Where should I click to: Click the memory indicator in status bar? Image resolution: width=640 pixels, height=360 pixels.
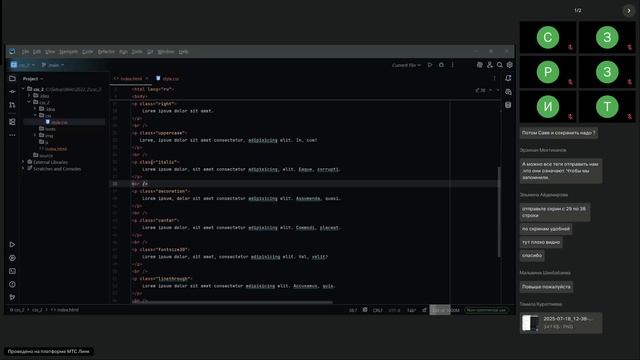tap(445, 310)
